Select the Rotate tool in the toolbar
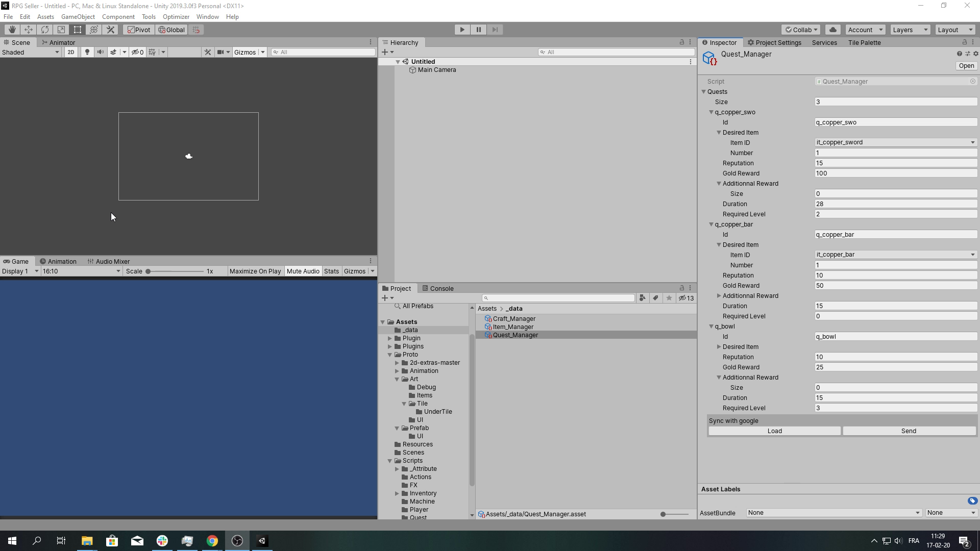The image size is (980, 551). (x=45, y=30)
